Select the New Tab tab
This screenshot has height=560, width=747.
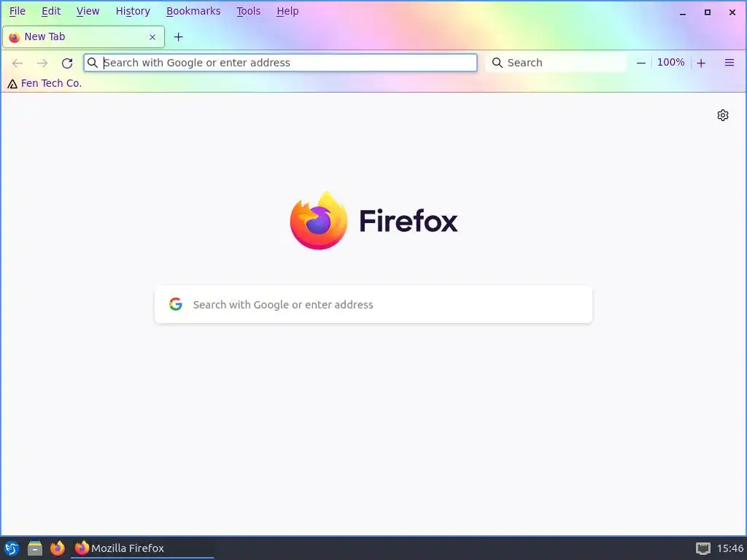[83, 36]
